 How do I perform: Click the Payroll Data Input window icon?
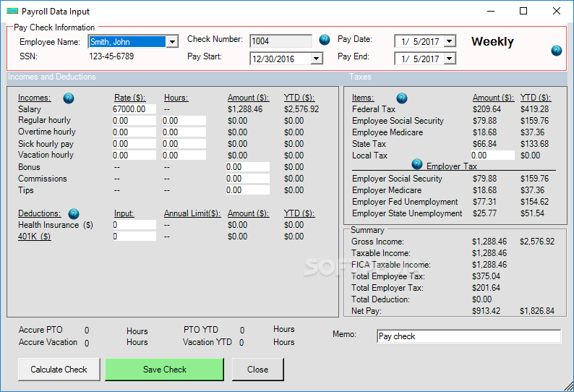12,11
